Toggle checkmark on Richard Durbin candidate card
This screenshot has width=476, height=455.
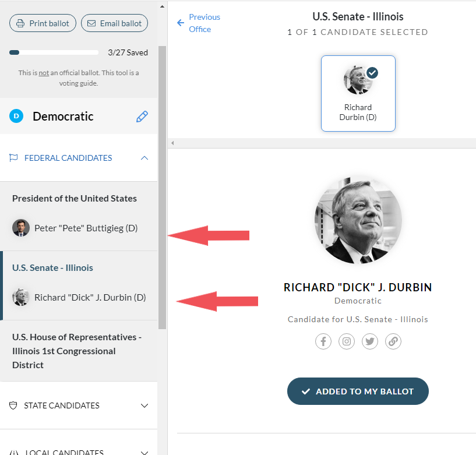coord(372,73)
